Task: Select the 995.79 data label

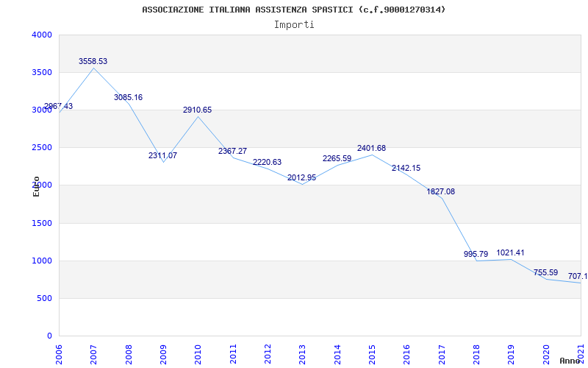Action: 476,254
